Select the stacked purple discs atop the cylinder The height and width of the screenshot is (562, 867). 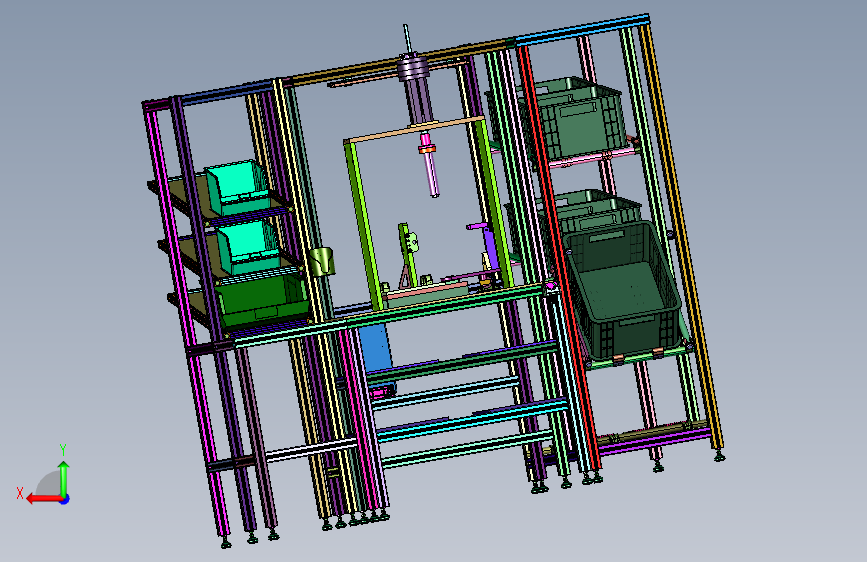coord(413,67)
